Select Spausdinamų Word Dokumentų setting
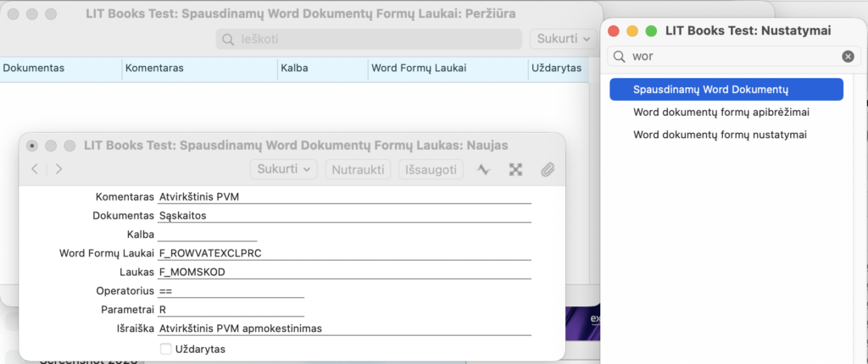This screenshot has width=868, height=364. pyautogui.click(x=726, y=89)
